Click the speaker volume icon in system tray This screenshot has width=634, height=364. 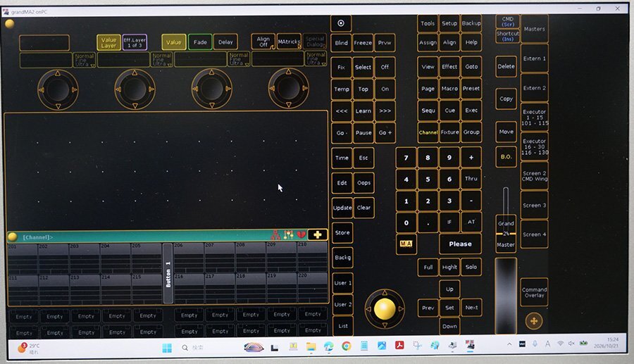tap(571, 344)
